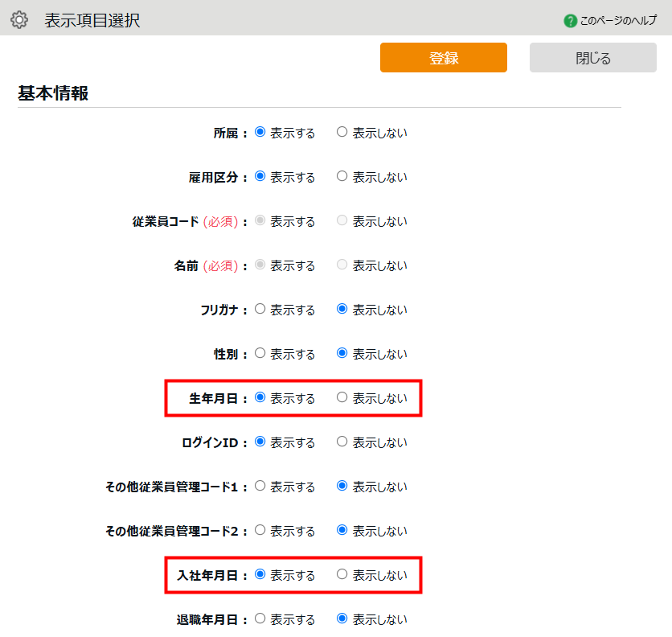The height and width of the screenshot is (637, 672).
Task: Select 表示する for 名前
Action: pyautogui.click(x=260, y=265)
